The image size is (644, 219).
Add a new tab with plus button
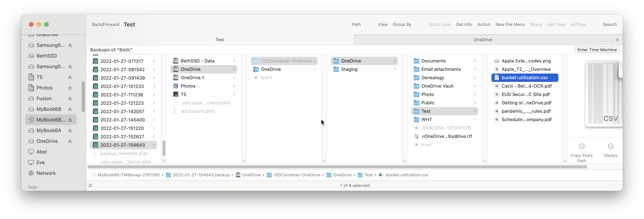(617, 40)
